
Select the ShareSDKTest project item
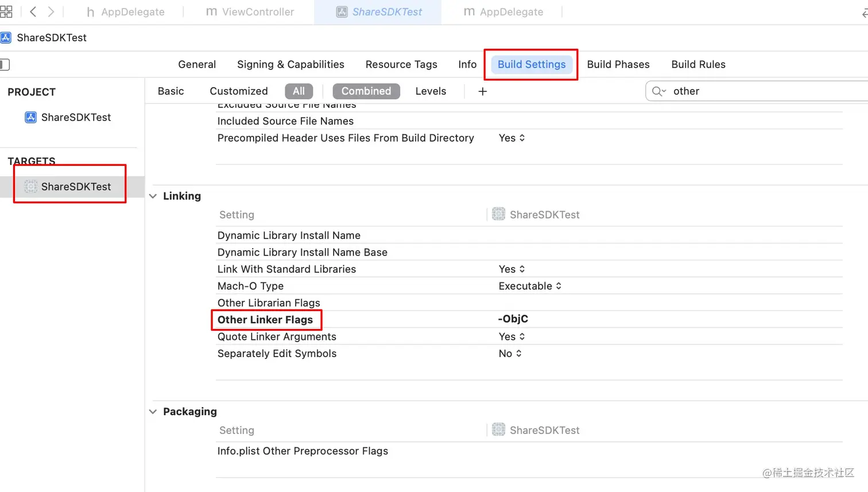[x=68, y=117]
